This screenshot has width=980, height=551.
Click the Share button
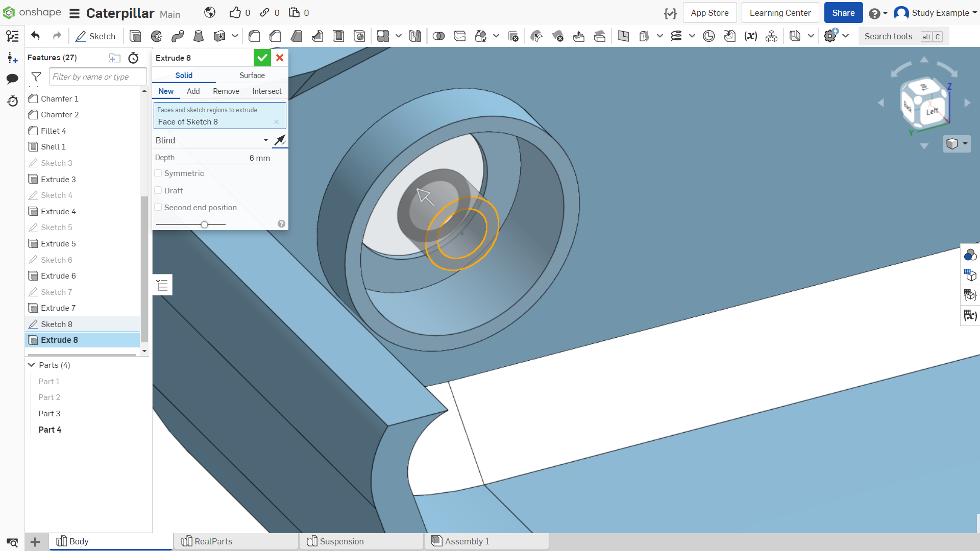point(843,13)
